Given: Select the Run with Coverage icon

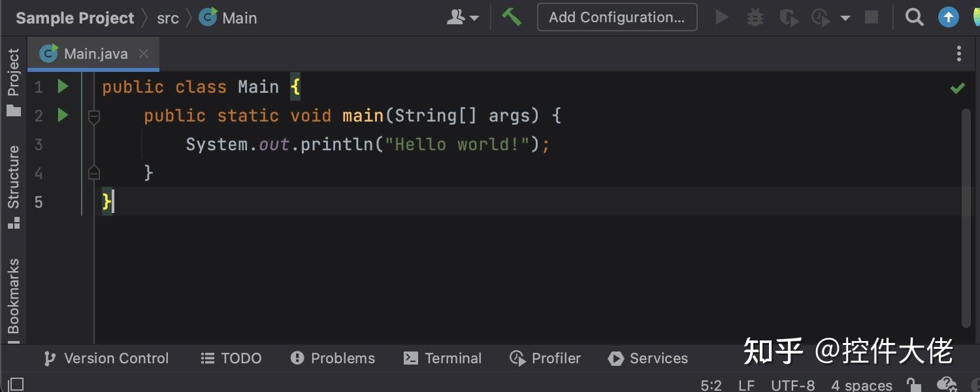Looking at the screenshot, I should pos(788,17).
